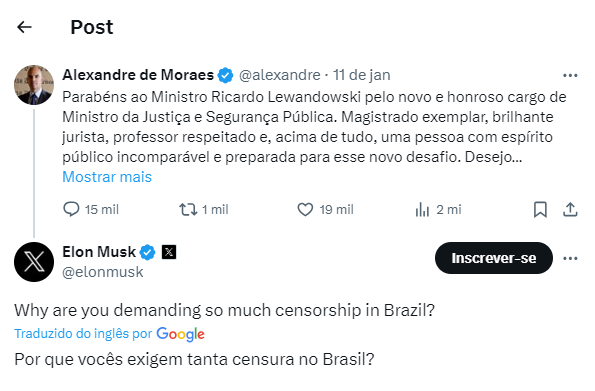Image resolution: width=595 pixels, height=391 pixels.
Task: Open Alexandre de Moraes profile picture
Action: click(x=34, y=85)
